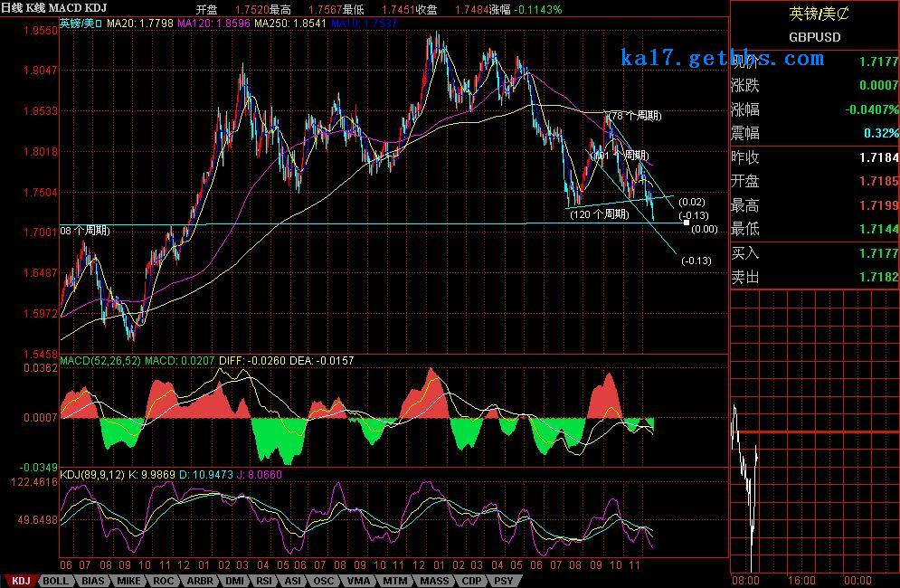Image resolution: width=900 pixels, height=588 pixels.
Task: Switch to the BOLL indicator tab
Action: (x=56, y=581)
